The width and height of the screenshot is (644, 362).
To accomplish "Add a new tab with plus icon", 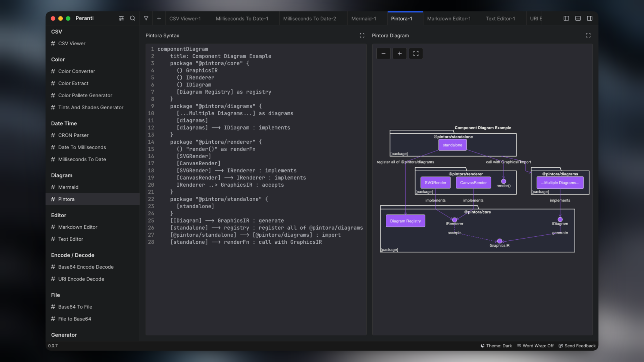I will (x=159, y=18).
